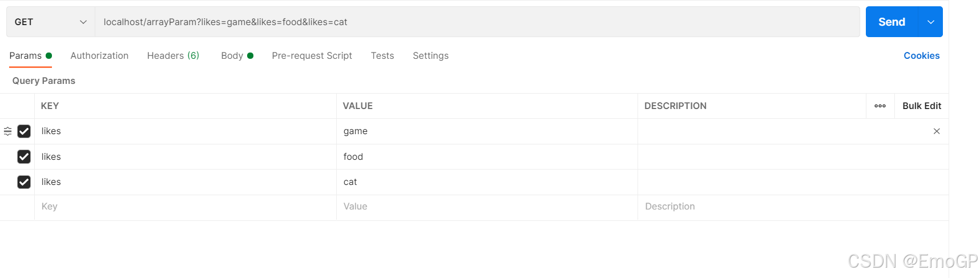980x278 pixels.
Task: Click the drag handle on first likes row
Action: pos(8,131)
